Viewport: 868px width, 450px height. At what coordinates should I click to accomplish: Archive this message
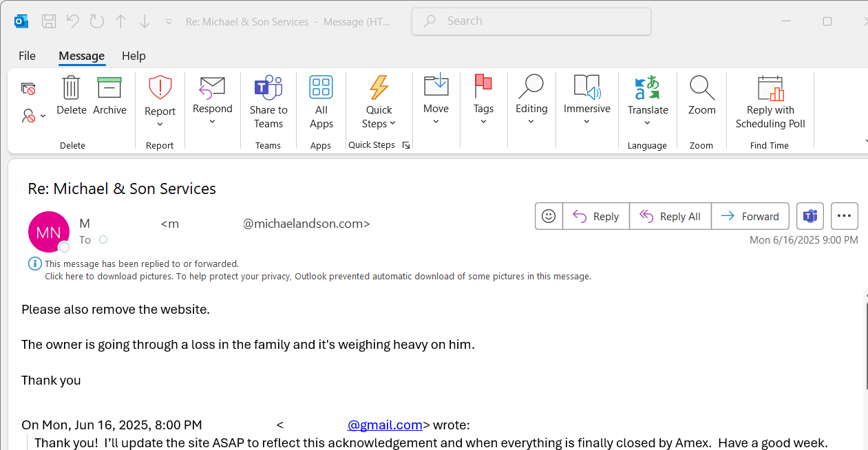click(109, 89)
